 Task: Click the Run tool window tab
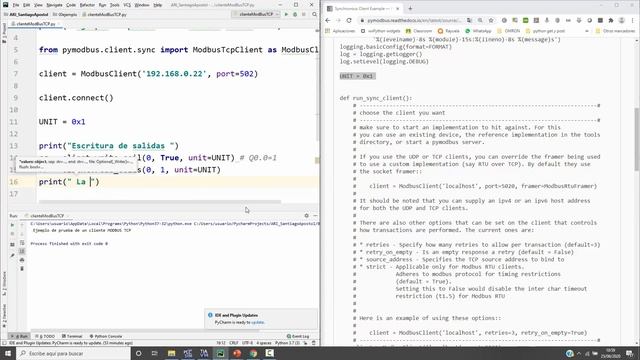tap(20, 336)
